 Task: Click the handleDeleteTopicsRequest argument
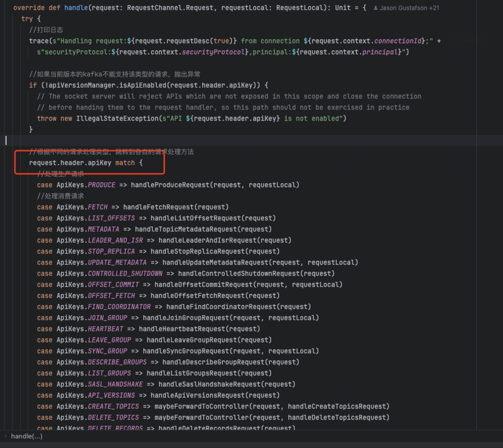click(337, 418)
